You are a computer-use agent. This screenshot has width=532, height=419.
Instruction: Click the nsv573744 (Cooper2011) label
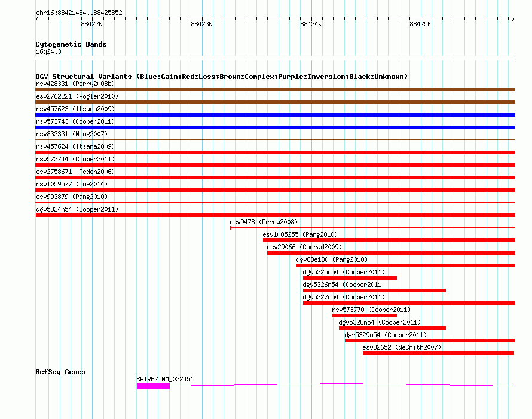pos(75,159)
